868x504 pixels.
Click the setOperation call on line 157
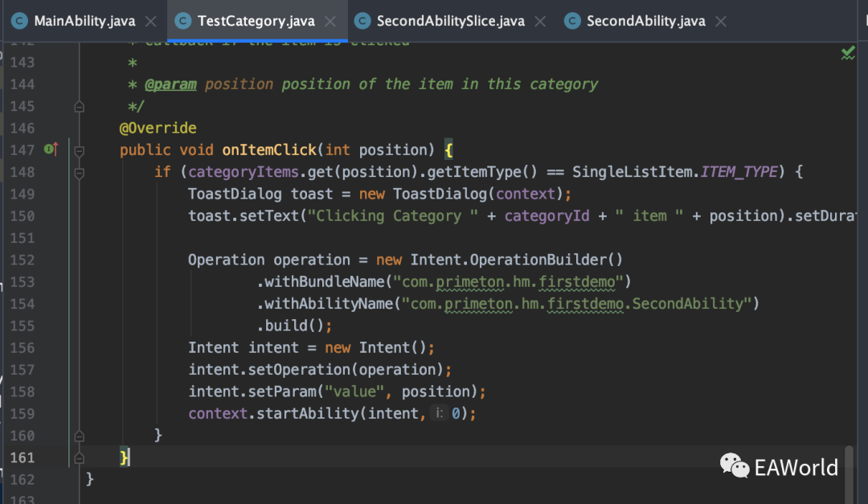point(299,370)
